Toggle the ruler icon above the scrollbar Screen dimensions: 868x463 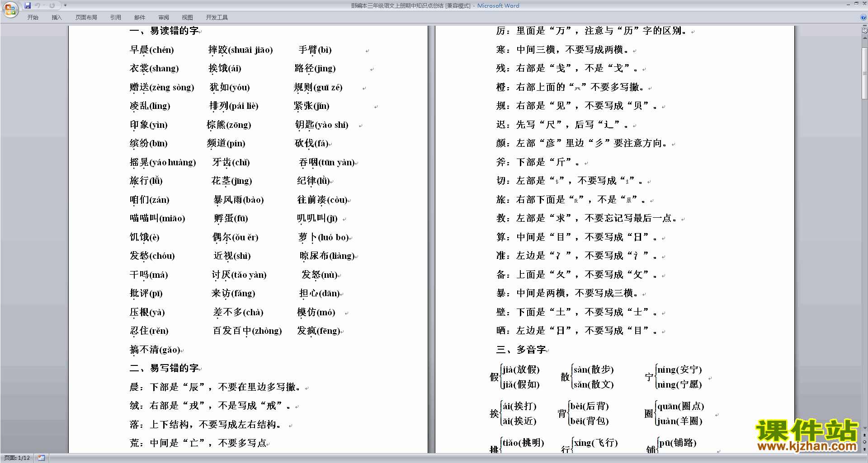pos(865,31)
